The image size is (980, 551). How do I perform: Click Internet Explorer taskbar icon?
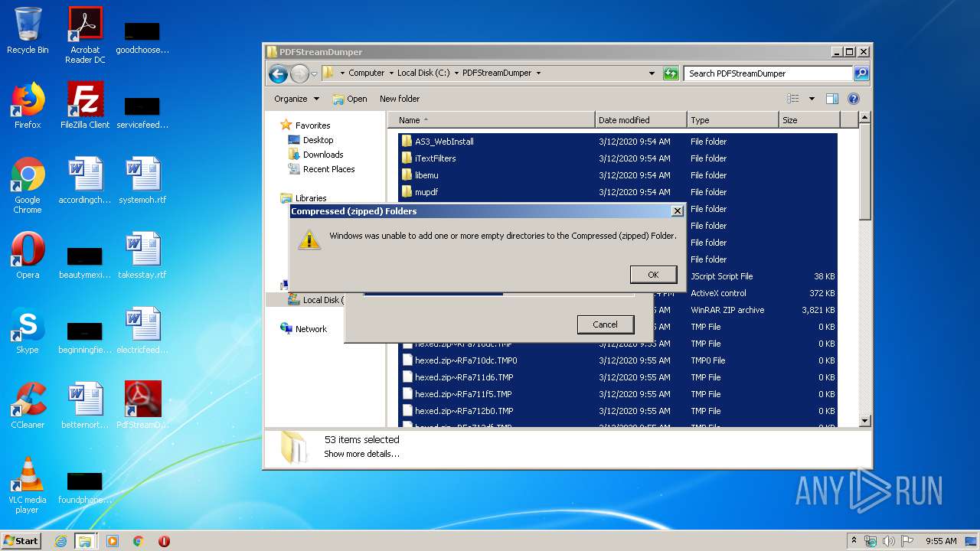click(x=60, y=541)
